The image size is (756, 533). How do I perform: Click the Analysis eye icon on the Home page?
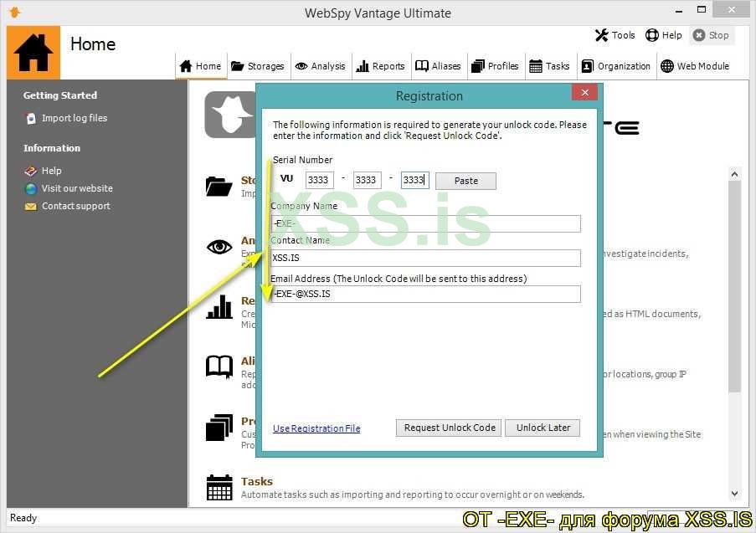point(219,247)
